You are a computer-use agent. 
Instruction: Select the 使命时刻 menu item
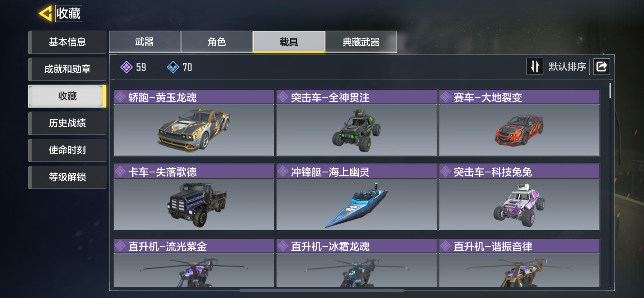tap(67, 150)
